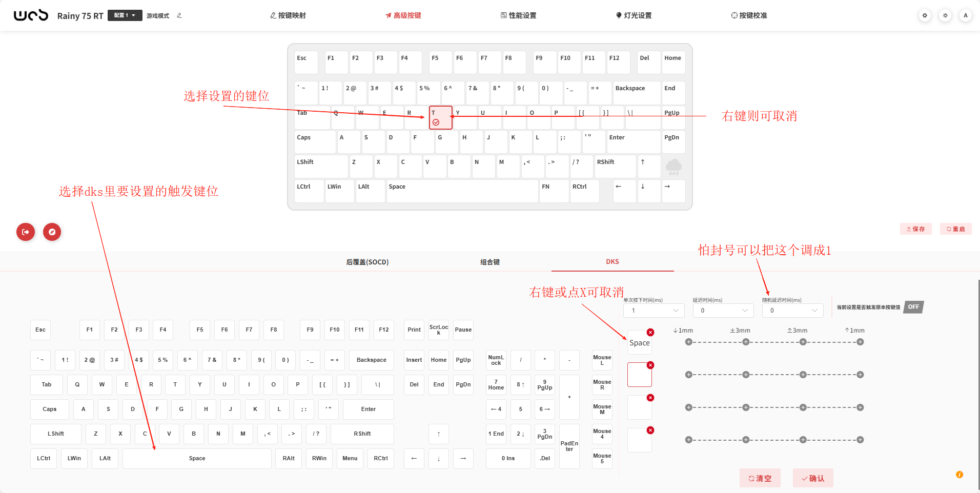This screenshot has width=980, height=493.
Task: Click the orange info icon at bottom right
Action: pos(959,475)
